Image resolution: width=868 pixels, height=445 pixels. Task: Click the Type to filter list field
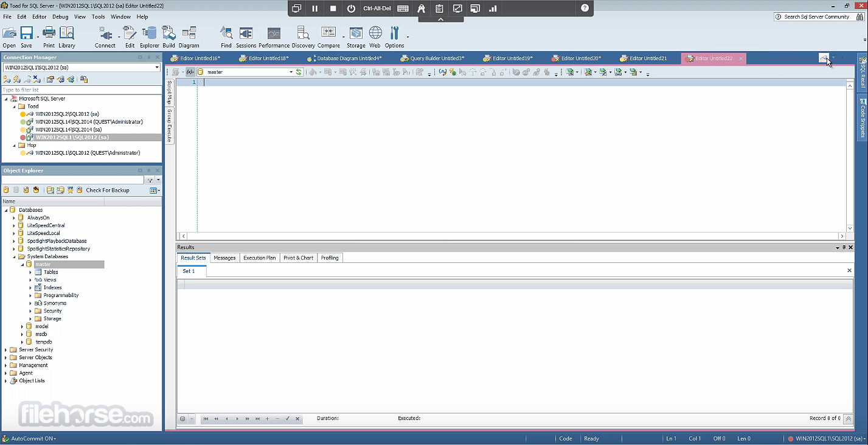pyautogui.click(x=82, y=89)
